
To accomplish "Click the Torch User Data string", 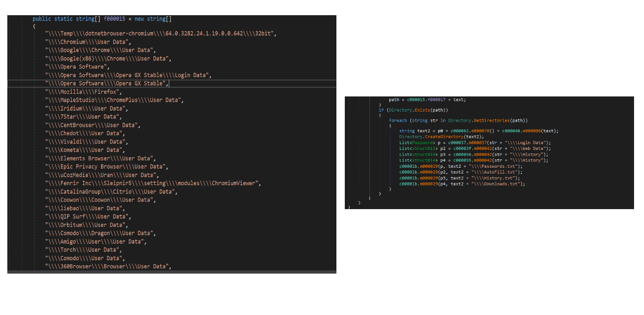I will [83, 249].
